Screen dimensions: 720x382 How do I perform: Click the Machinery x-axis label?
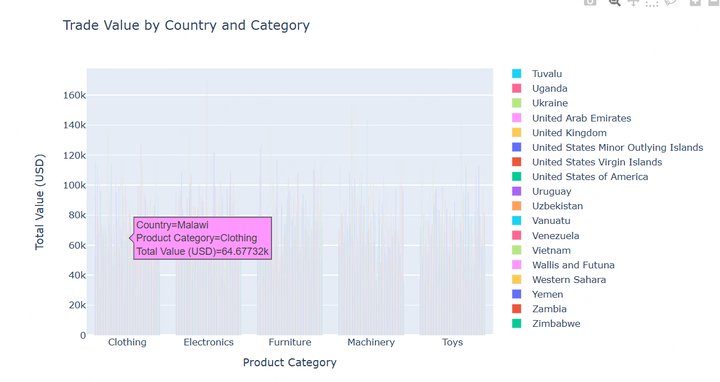371,342
